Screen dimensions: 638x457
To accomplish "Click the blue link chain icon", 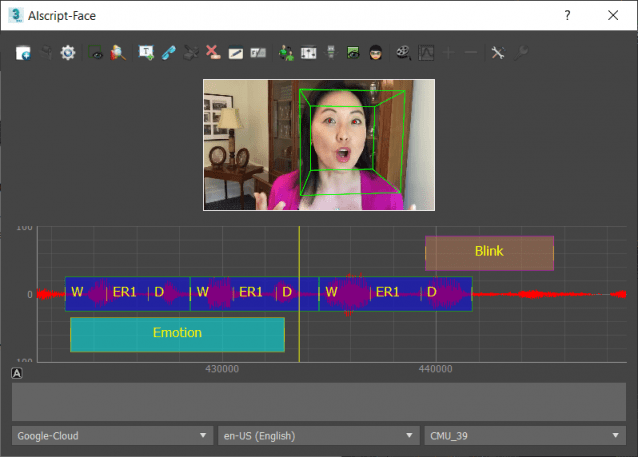I will tap(168, 53).
